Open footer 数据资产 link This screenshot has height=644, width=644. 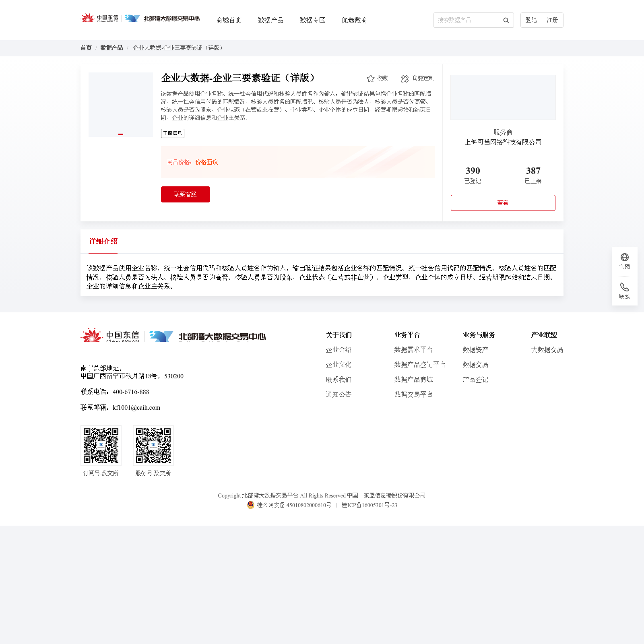tap(476, 350)
